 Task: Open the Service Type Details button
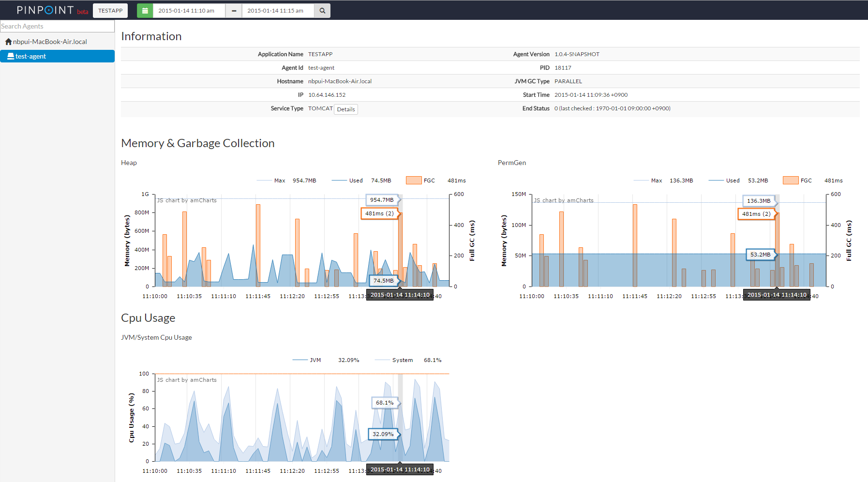346,109
